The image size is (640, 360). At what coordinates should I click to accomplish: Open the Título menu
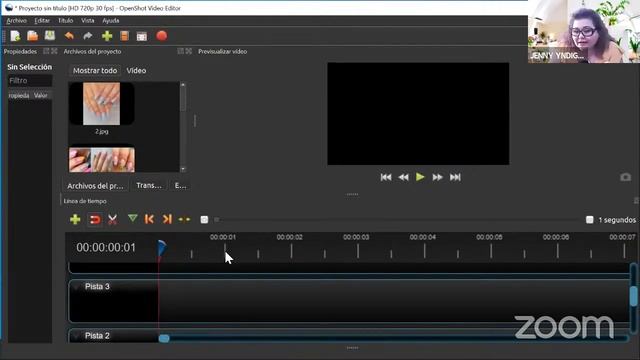pyautogui.click(x=65, y=20)
